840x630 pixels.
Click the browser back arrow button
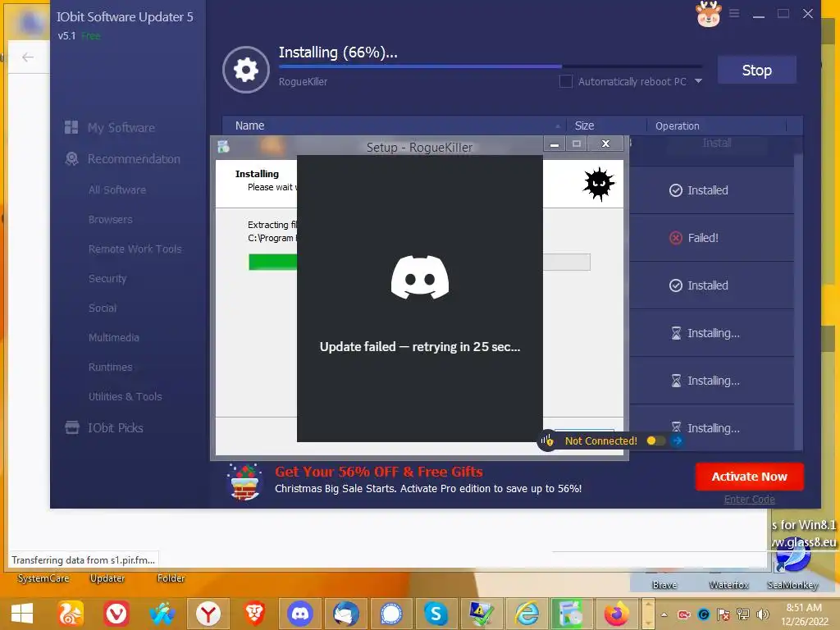[x=28, y=57]
